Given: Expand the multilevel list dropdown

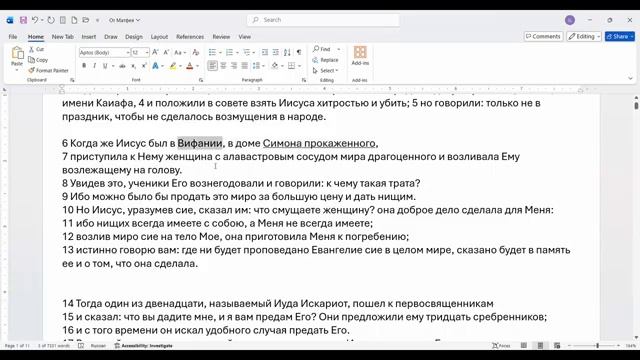Looking at the screenshot, I should (x=254, y=53).
